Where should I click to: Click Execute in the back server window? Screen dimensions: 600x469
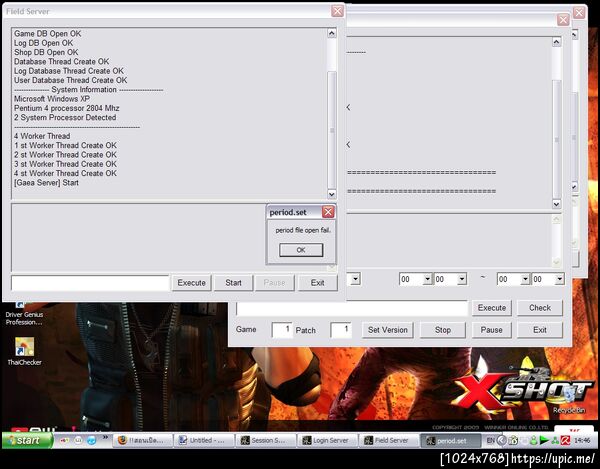492,308
